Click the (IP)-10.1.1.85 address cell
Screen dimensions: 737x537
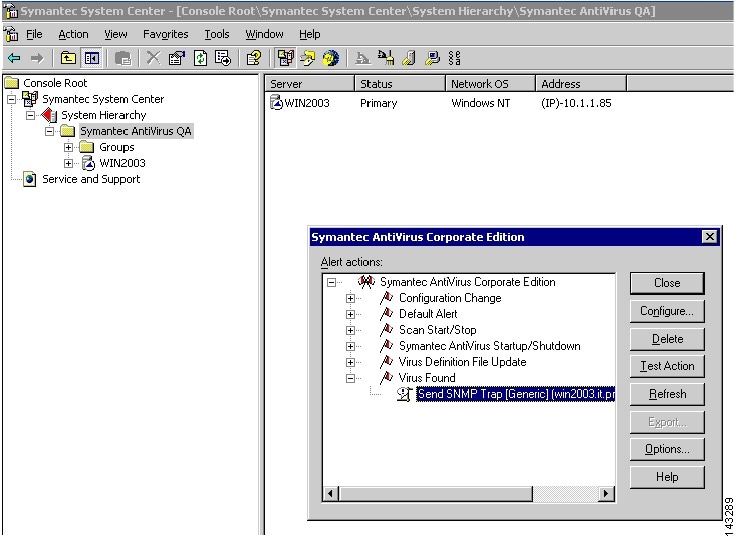(x=576, y=103)
